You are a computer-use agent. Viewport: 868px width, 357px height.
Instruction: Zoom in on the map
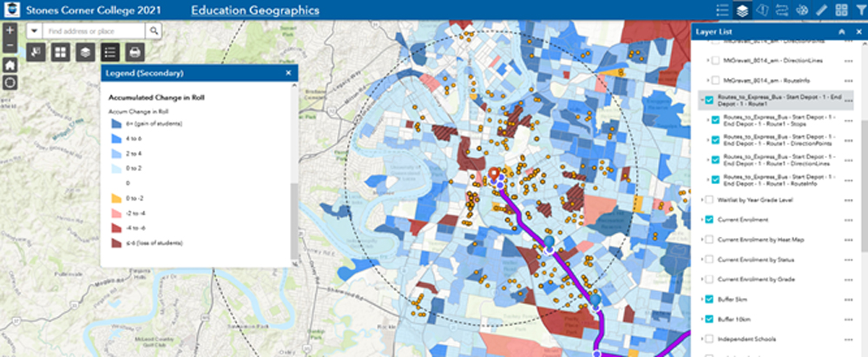[x=10, y=29]
